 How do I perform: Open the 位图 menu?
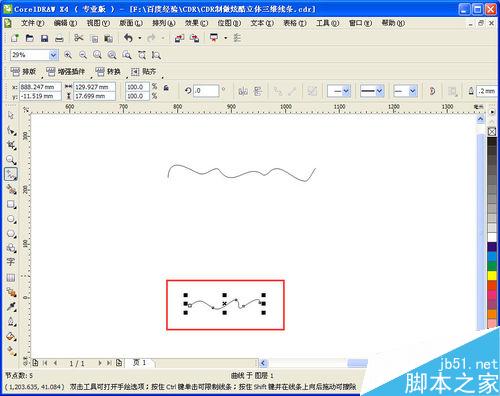229,23
